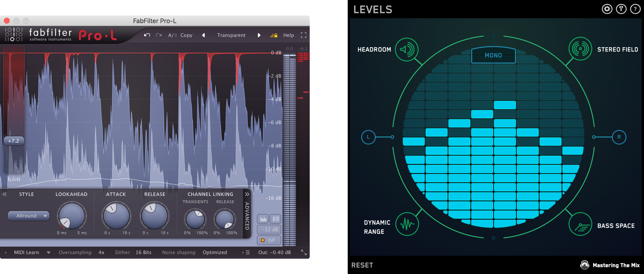
Task: Click the Release time knob
Action: pos(154,216)
